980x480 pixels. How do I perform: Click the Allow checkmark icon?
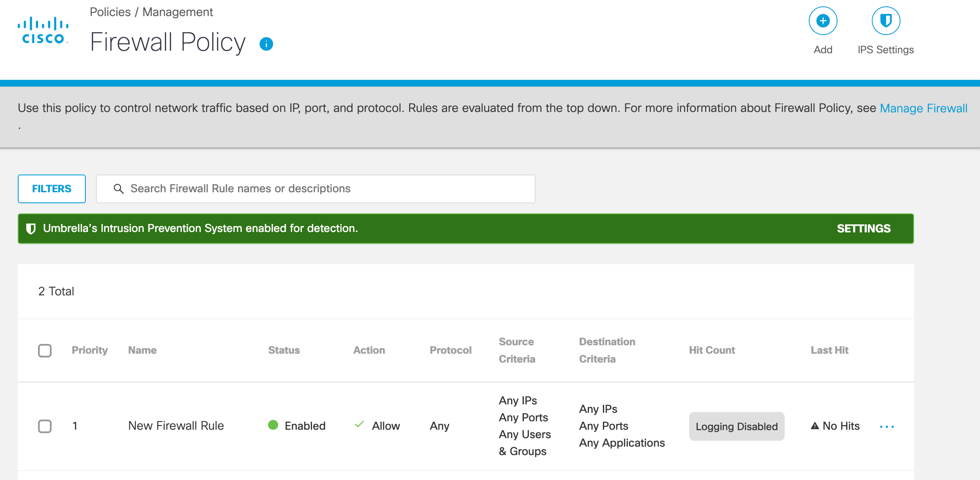click(x=359, y=425)
